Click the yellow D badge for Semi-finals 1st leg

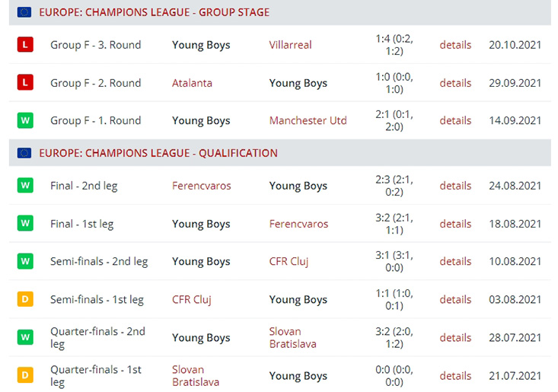coord(25,299)
